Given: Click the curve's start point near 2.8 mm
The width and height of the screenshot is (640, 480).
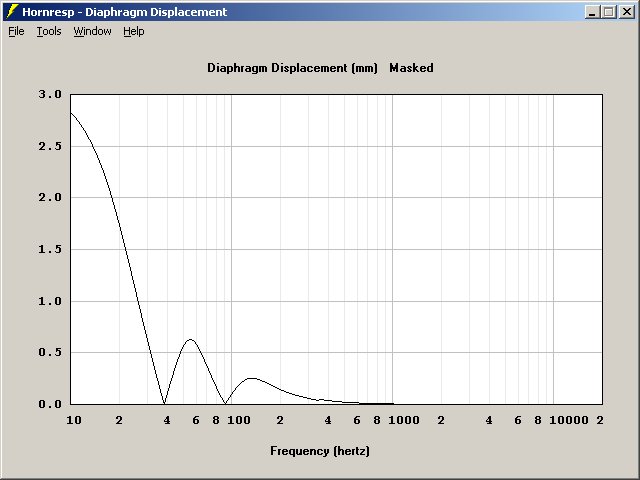Looking at the screenshot, I should pos(71,113).
